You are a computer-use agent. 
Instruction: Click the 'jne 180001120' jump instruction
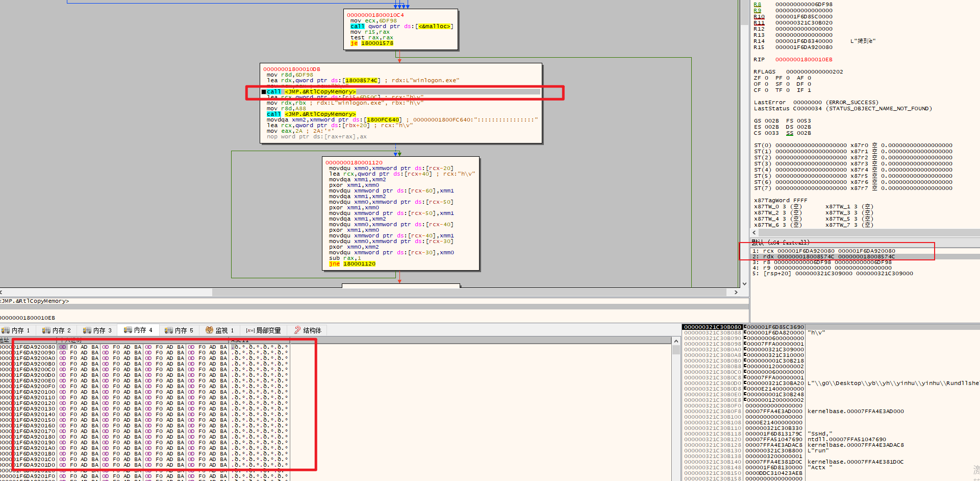pyautogui.click(x=352, y=264)
